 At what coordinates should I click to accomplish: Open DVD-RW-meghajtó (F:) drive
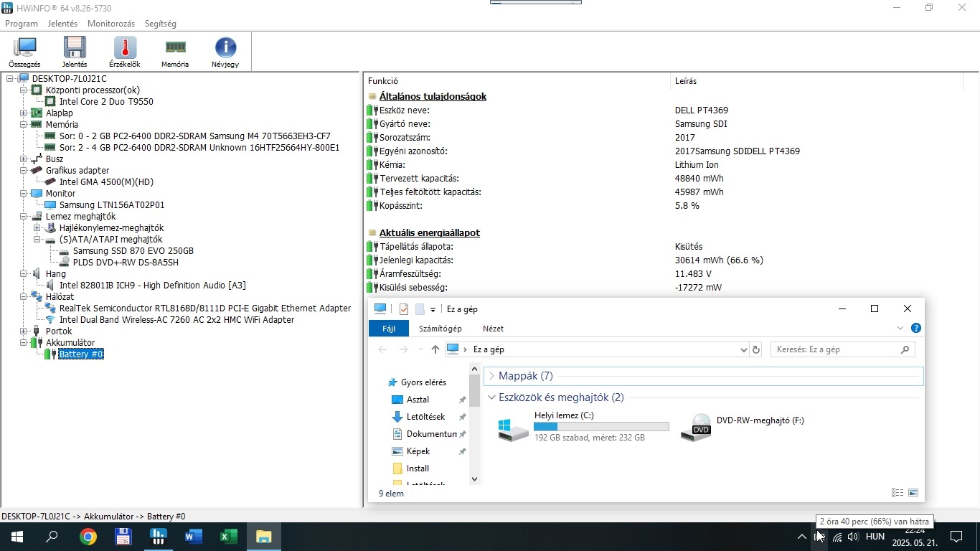(743, 427)
